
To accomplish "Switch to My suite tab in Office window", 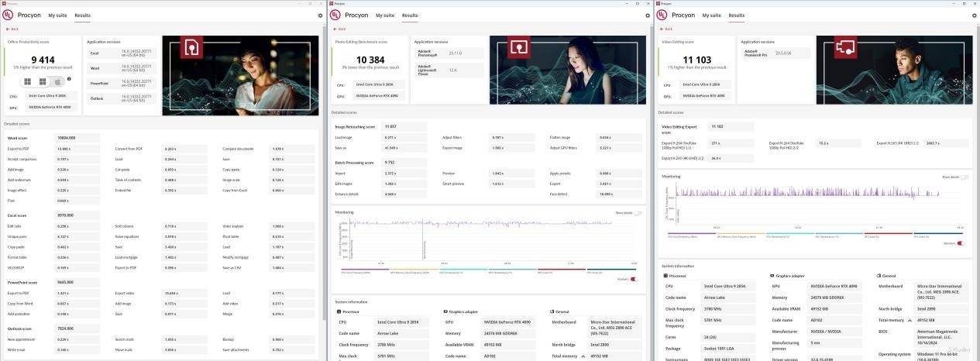I will 57,15.
